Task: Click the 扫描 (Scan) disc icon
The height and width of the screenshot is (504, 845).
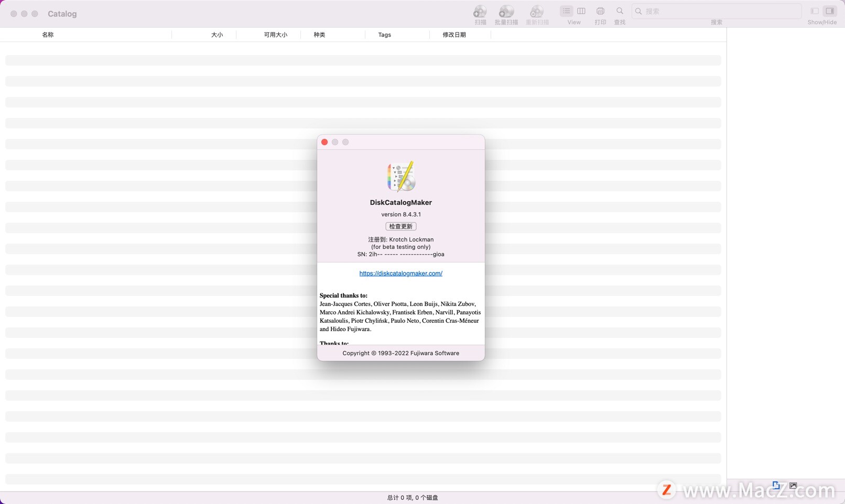Action: [480, 12]
